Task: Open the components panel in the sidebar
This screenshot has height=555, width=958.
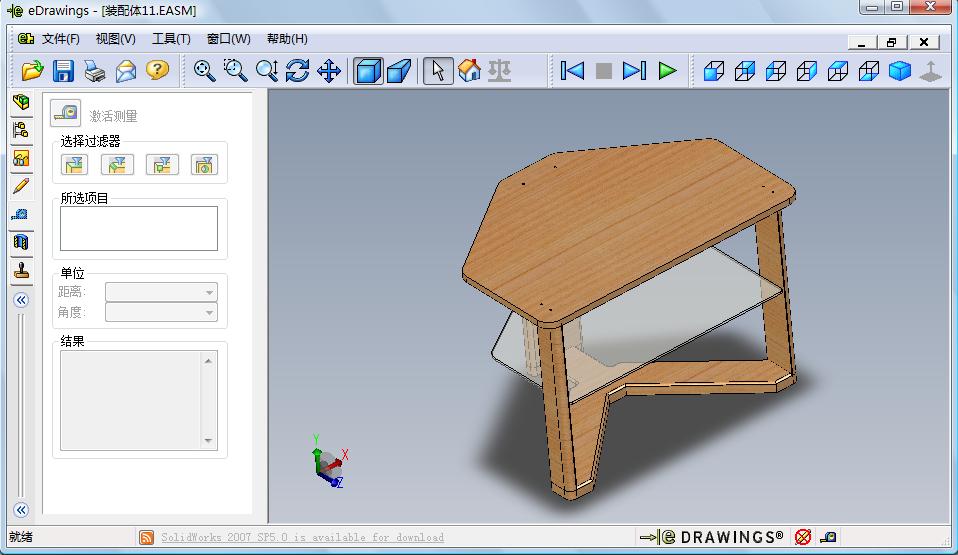Action: (x=21, y=101)
